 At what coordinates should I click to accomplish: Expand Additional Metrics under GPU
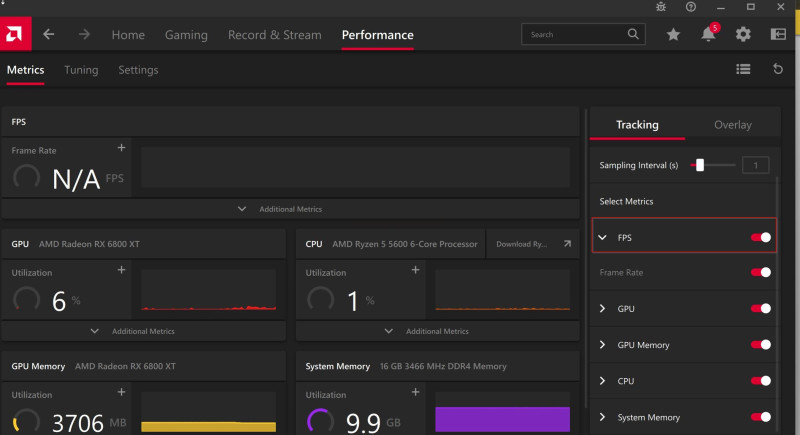(143, 331)
